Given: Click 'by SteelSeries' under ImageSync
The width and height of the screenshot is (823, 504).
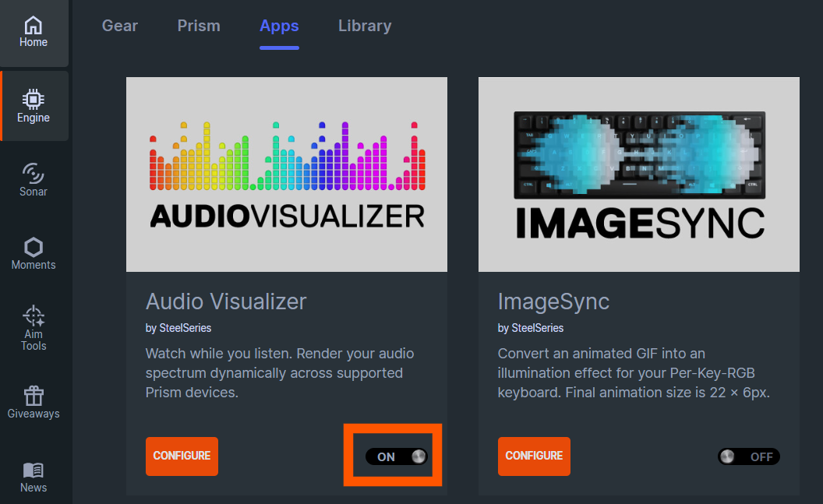Looking at the screenshot, I should pyautogui.click(x=531, y=328).
